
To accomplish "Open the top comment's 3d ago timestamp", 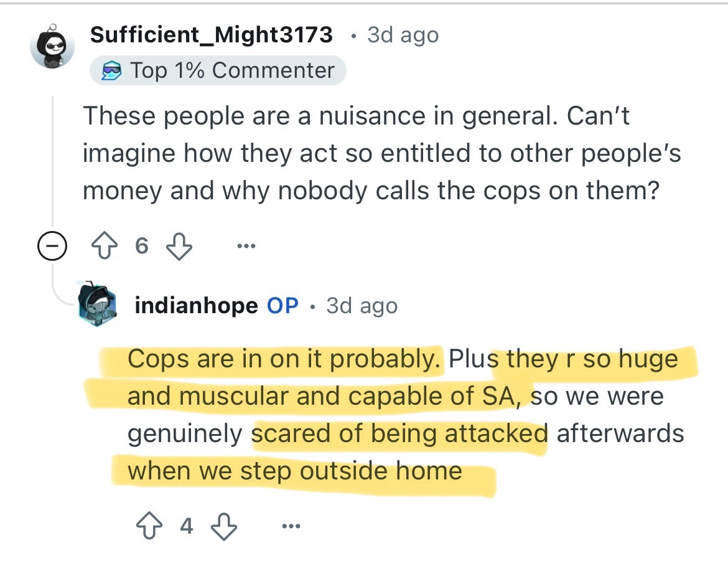I will tap(403, 35).
